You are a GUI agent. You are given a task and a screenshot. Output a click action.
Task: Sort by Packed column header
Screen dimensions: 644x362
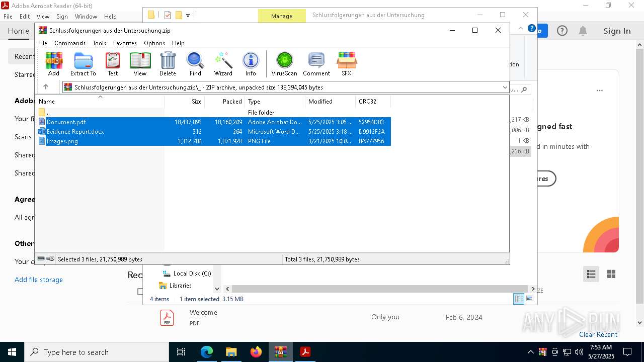[224, 102]
